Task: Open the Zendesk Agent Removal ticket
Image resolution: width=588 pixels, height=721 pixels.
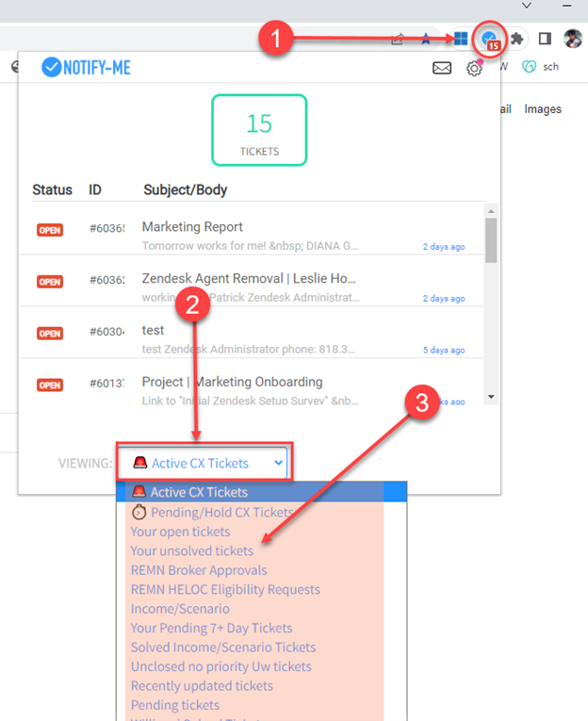Action: pyautogui.click(x=249, y=278)
